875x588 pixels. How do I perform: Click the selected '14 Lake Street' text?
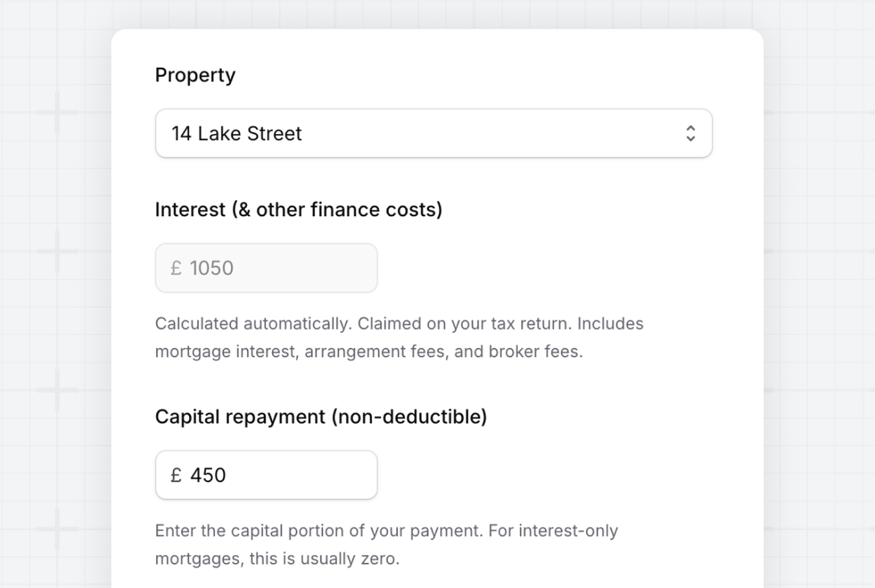[236, 133]
